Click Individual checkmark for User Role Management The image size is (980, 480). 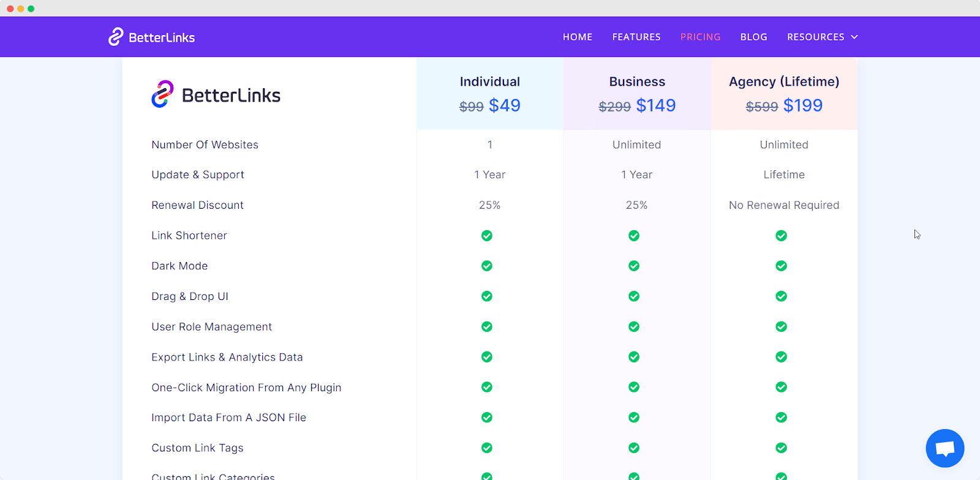[487, 327]
